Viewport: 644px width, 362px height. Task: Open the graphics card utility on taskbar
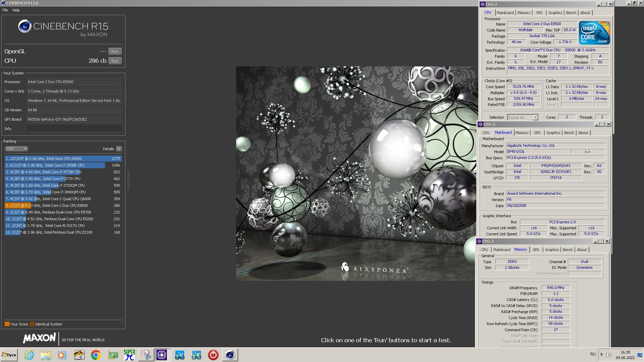pyautogui.click(x=113, y=355)
